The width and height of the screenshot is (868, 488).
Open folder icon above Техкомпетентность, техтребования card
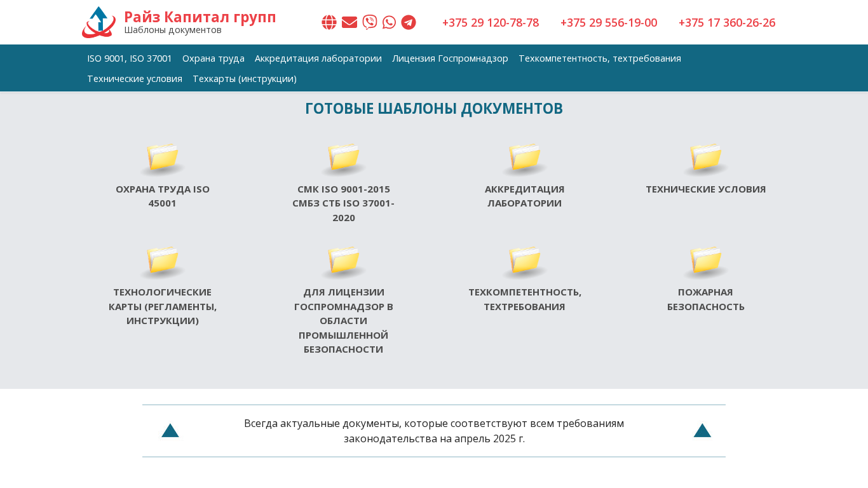point(525,262)
